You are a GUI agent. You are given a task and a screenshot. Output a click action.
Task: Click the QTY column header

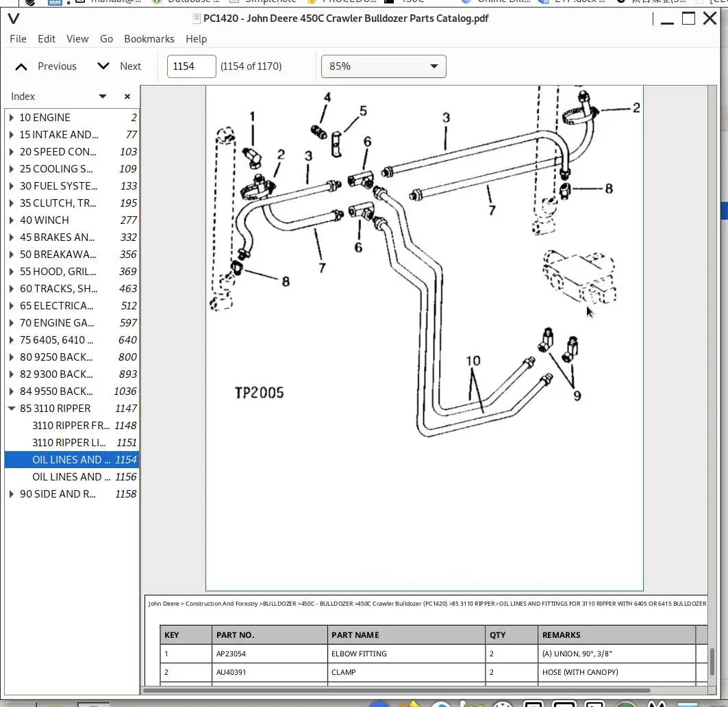point(512,635)
